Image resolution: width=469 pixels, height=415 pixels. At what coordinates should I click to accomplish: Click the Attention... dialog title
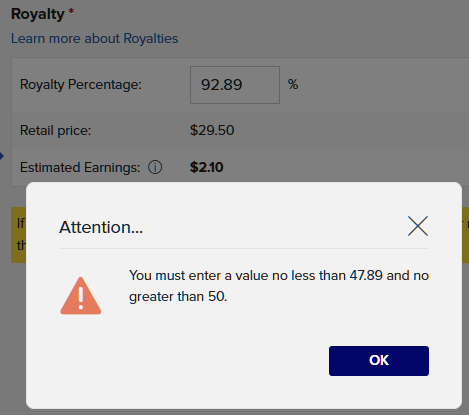[x=101, y=227]
